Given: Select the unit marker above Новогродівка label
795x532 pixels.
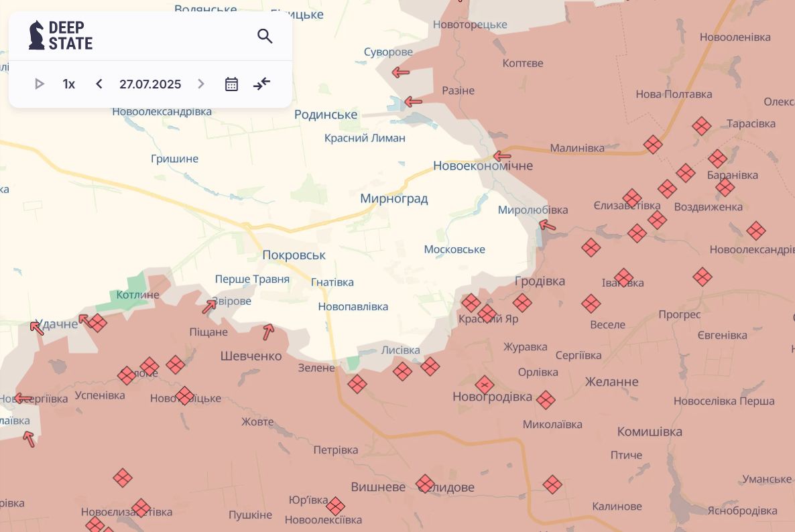Looking at the screenshot, I should point(484,385).
